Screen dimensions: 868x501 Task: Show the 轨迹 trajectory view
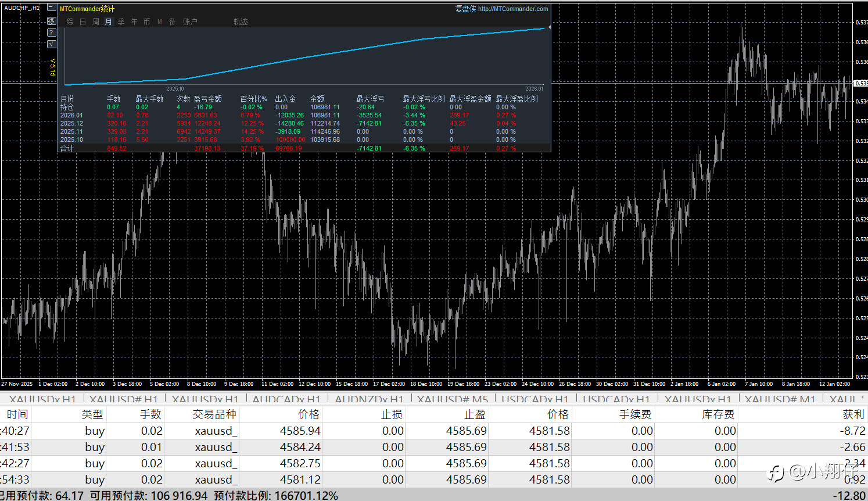click(x=241, y=22)
